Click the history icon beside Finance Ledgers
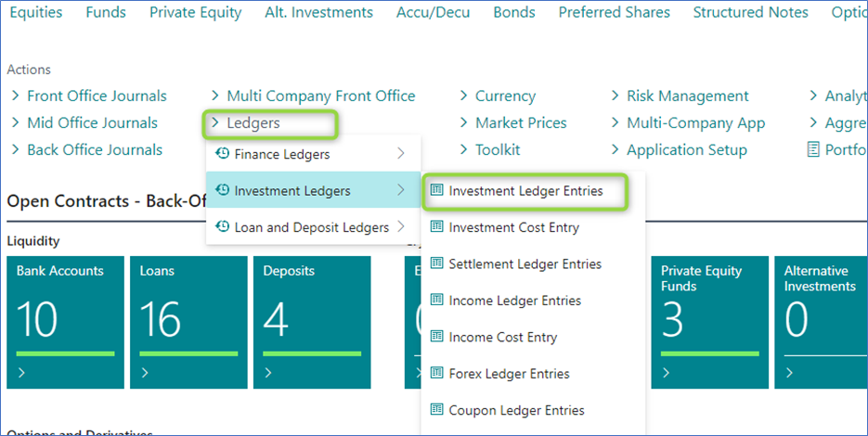Screen dimensions: 868x436 tap(222, 154)
